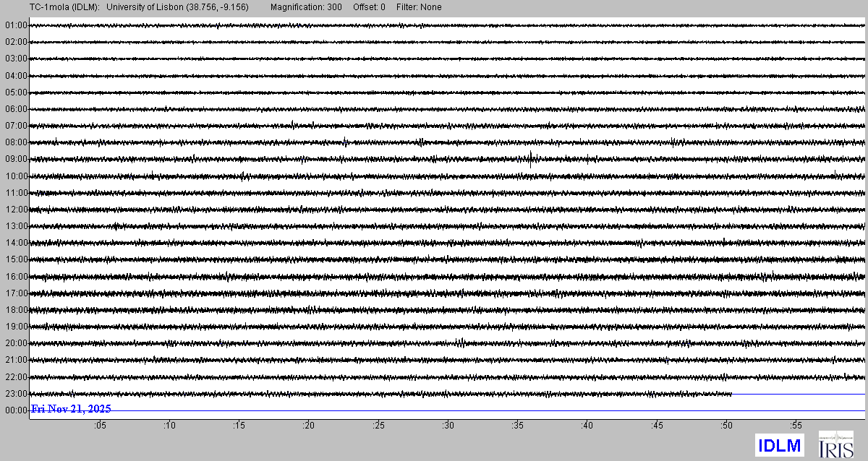Select the 23:00 hour row label
This screenshot has height=461, width=868.
pos(15,394)
